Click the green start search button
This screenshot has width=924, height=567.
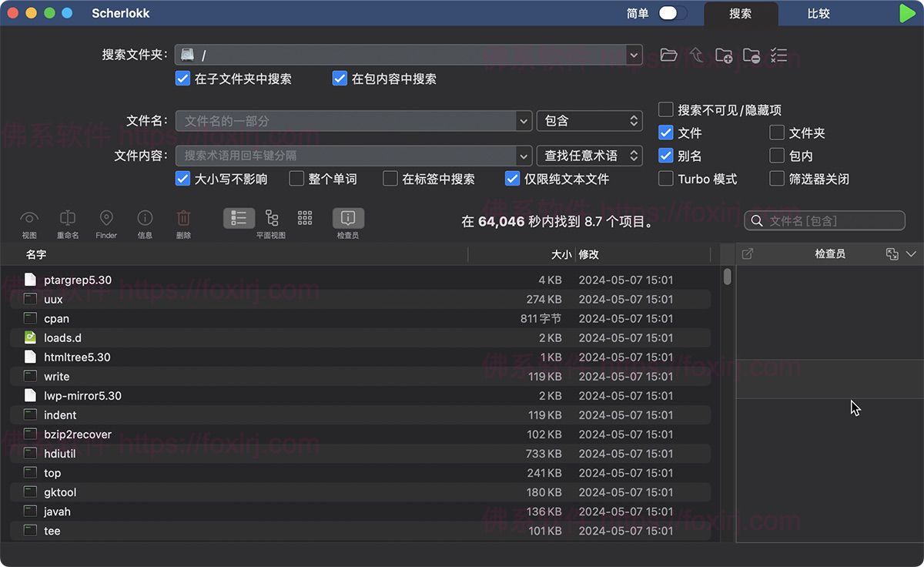pos(906,13)
